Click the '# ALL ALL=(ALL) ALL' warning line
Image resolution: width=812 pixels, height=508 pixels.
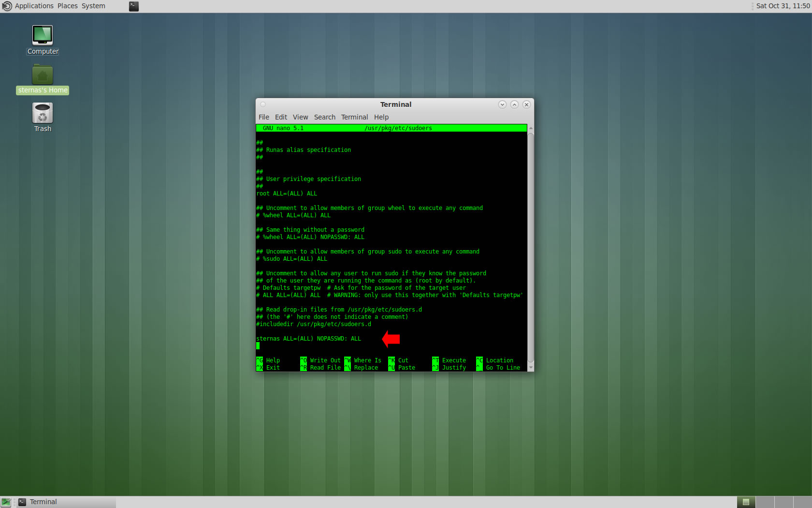(390, 295)
